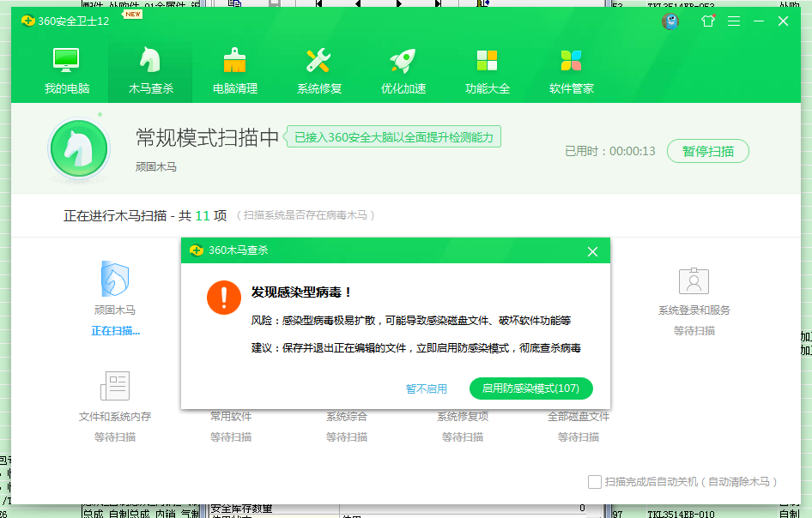812x518 pixels.
Task: Minimize the 360安全卫士 window
Action: pos(759,21)
